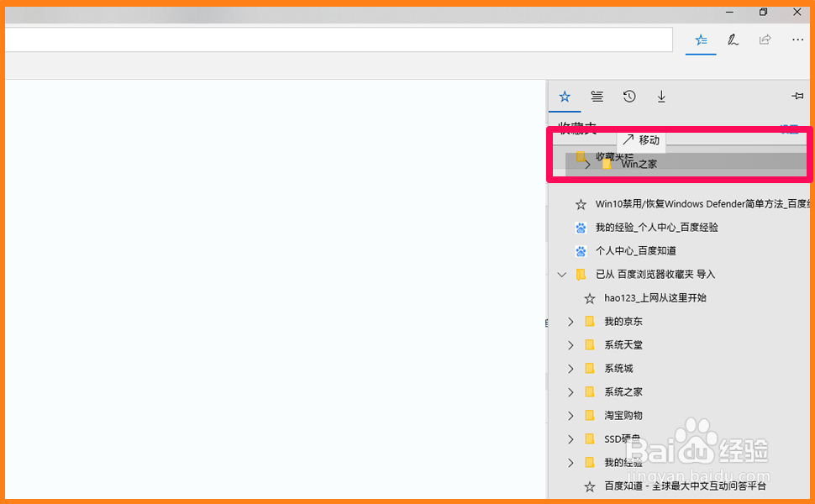Click the address bar input field
Image resolution: width=815 pixels, height=504 pixels.
(339, 39)
